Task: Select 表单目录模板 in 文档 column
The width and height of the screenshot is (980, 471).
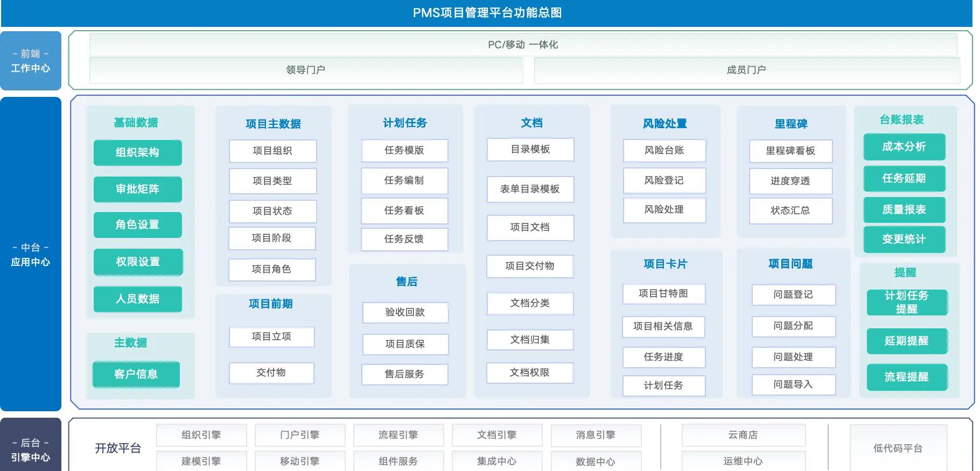Action: (x=530, y=189)
